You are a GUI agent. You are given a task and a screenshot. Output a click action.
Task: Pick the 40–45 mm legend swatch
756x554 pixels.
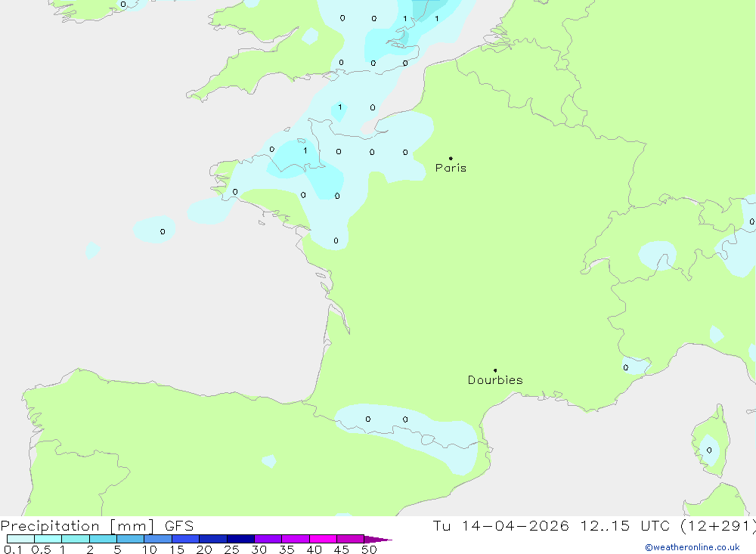(323, 539)
